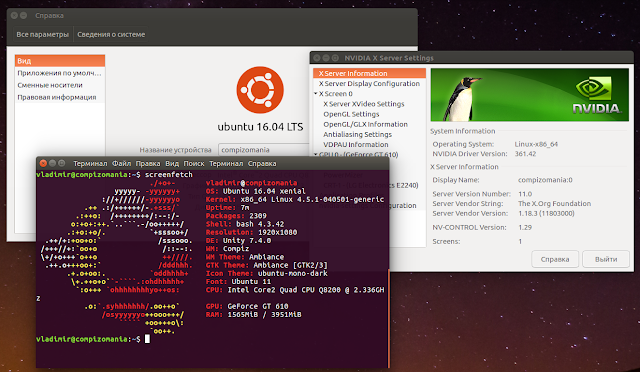Click the Ubuntu logo in the Сведения window
This screenshot has height=372, width=640.
pos(260,90)
